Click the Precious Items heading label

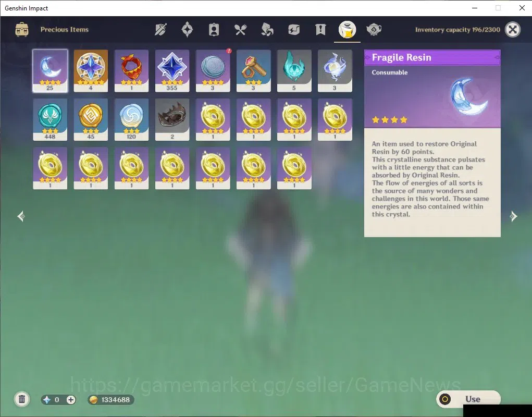pyautogui.click(x=65, y=30)
